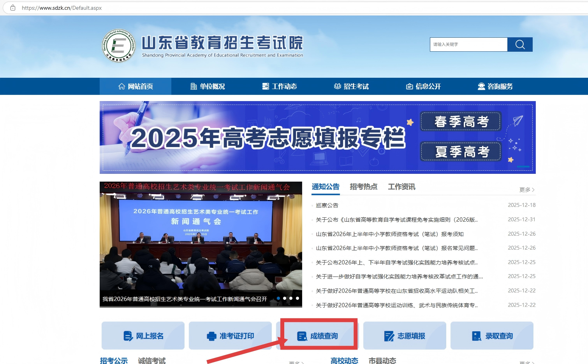
Task: Click the 春季高考 banner button
Action: [461, 121]
